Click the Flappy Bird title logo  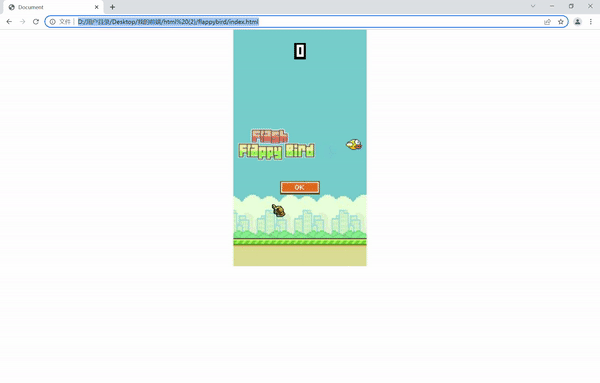(x=277, y=144)
